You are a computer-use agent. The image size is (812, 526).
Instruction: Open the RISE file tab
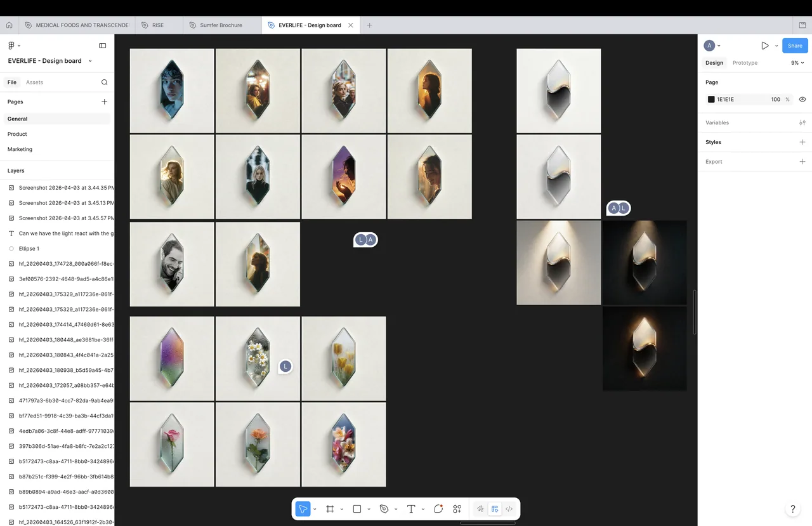point(157,25)
